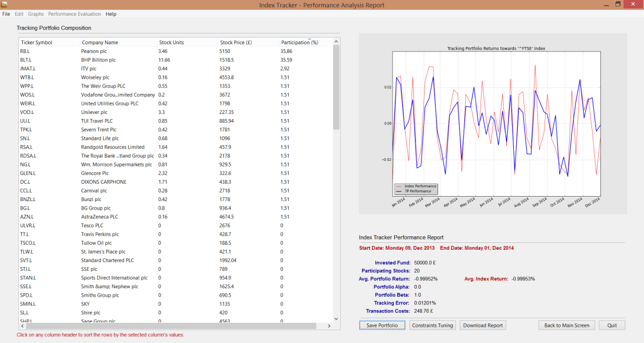Image resolution: width=644 pixels, height=343 pixels.
Task: Open the Edit menu
Action: [x=19, y=14]
